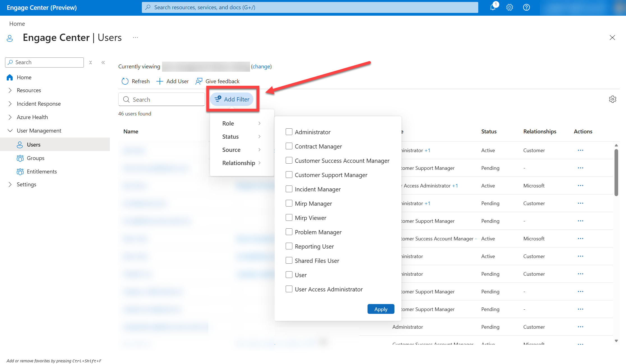Screen dimensions: 626x364
Task: Click the Home breadcrumb link
Action: pos(17,24)
